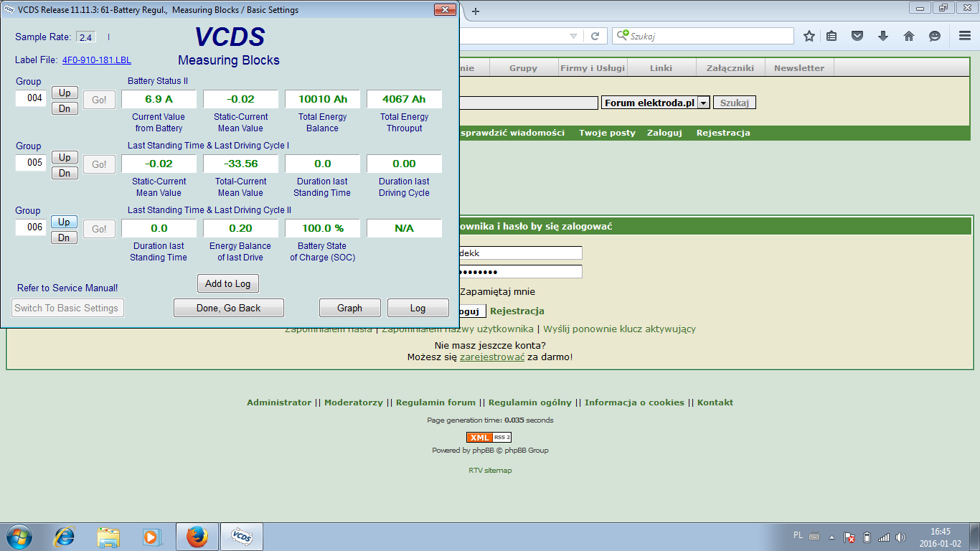Click Rejestracja in the green bar
980x551 pixels.
[x=723, y=133]
